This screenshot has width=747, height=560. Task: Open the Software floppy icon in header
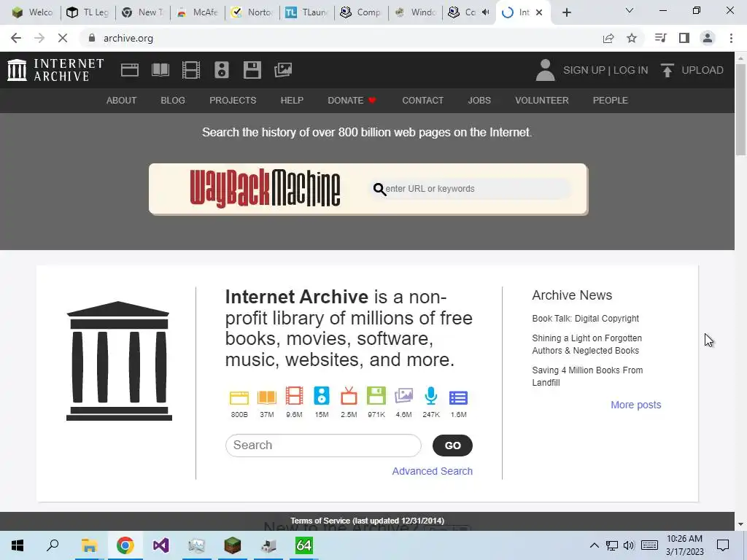[252, 70]
